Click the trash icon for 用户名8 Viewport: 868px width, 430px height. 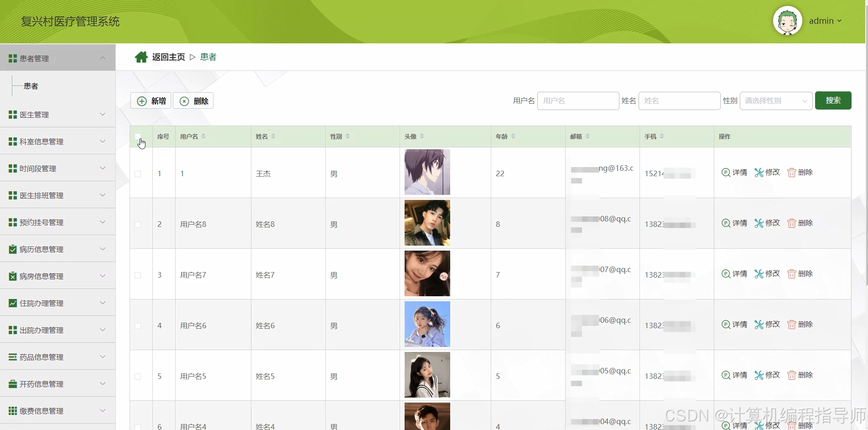791,223
